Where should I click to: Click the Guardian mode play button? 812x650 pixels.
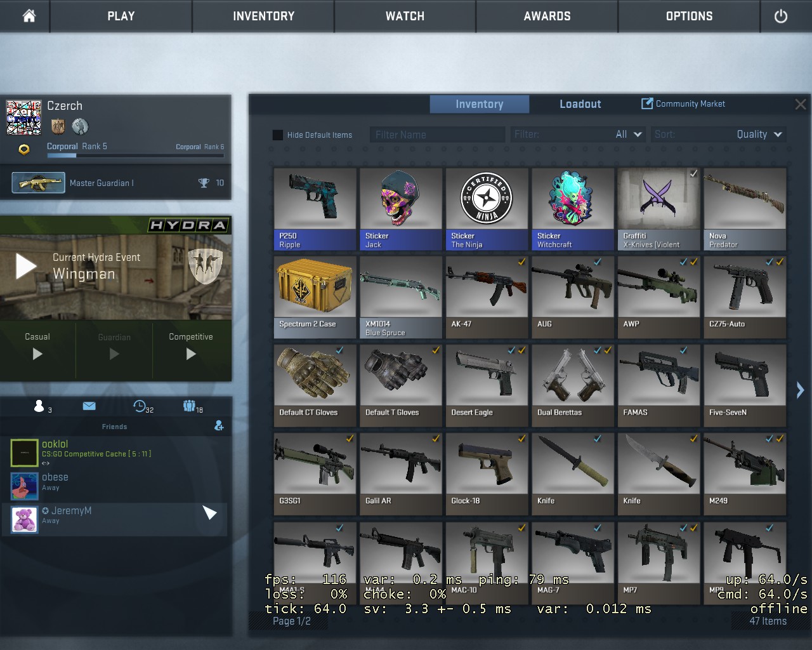[x=114, y=354]
